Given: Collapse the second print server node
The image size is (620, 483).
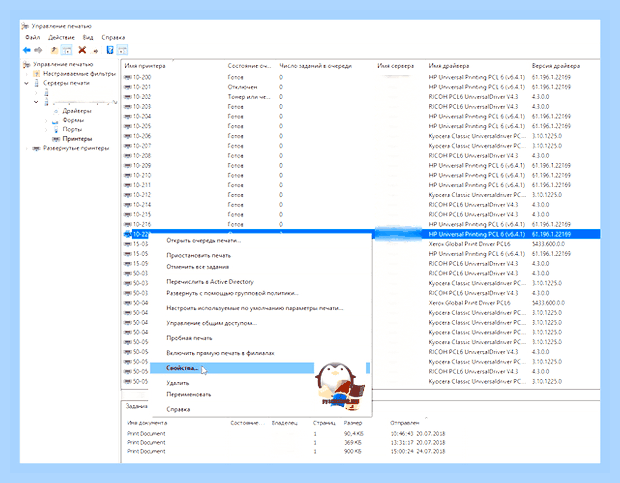Looking at the screenshot, I should pyautogui.click(x=36, y=102).
